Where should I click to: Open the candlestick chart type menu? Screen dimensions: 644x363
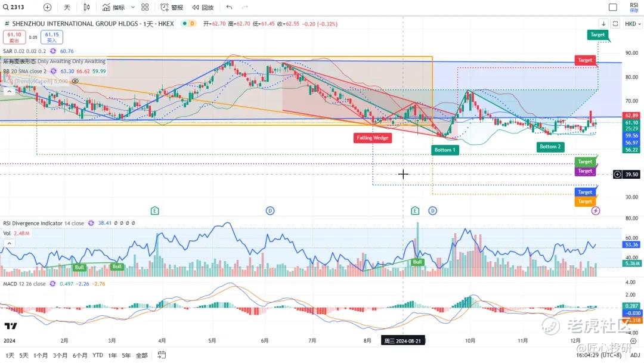(86, 7)
